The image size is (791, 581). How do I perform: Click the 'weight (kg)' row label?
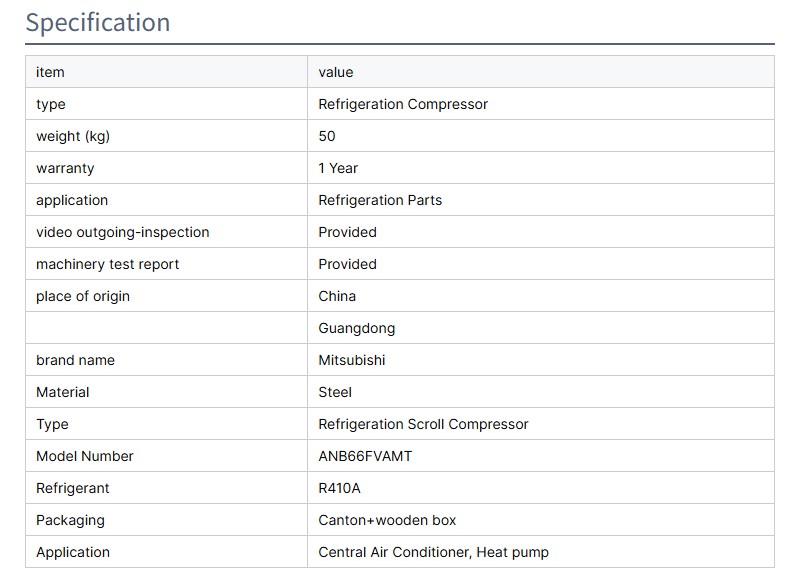coord(73,136)
